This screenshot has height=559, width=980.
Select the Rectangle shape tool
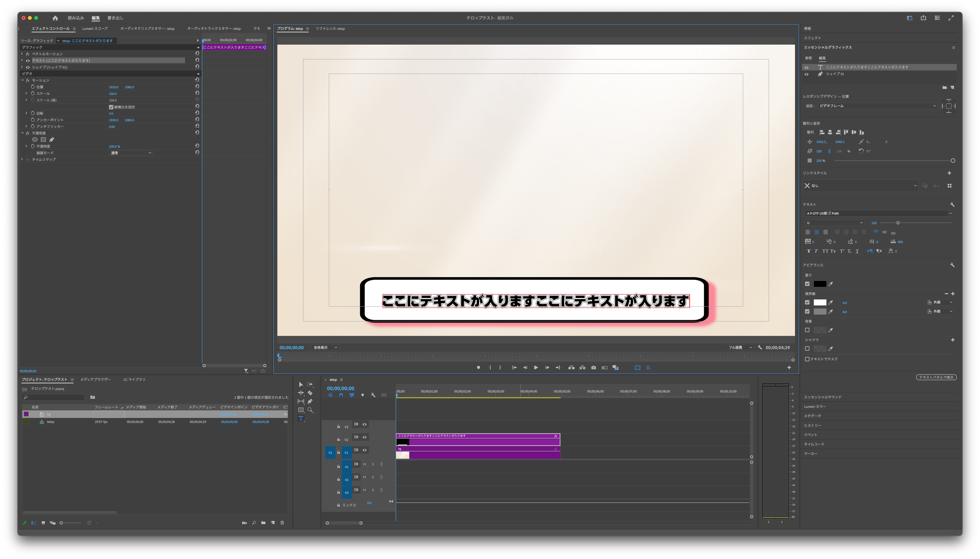(x=301, y=410)
